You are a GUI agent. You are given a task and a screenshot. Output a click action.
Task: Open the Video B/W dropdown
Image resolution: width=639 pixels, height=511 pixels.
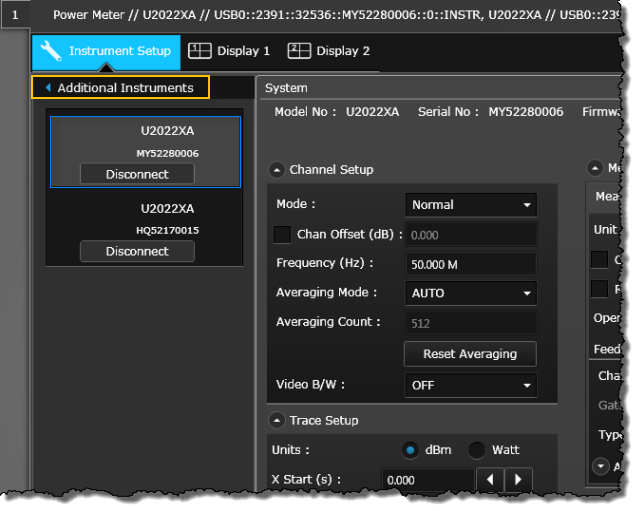pos(471,385)
